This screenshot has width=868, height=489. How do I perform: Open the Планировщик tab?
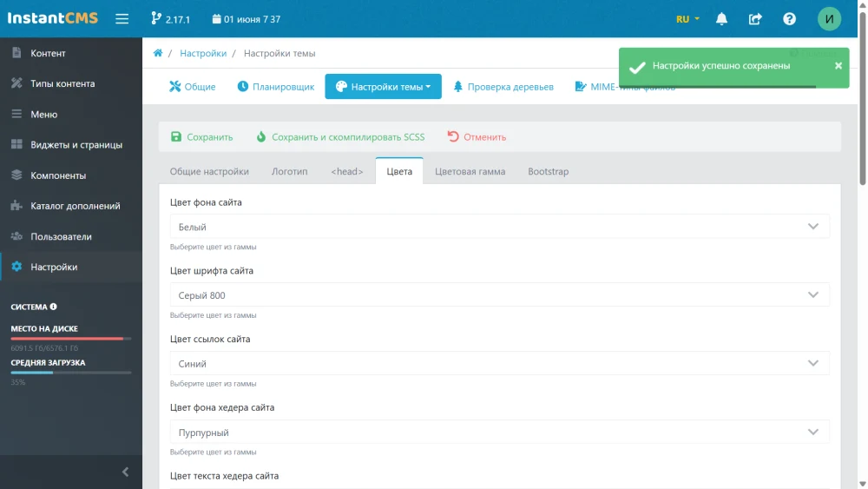tap(276, 86)
